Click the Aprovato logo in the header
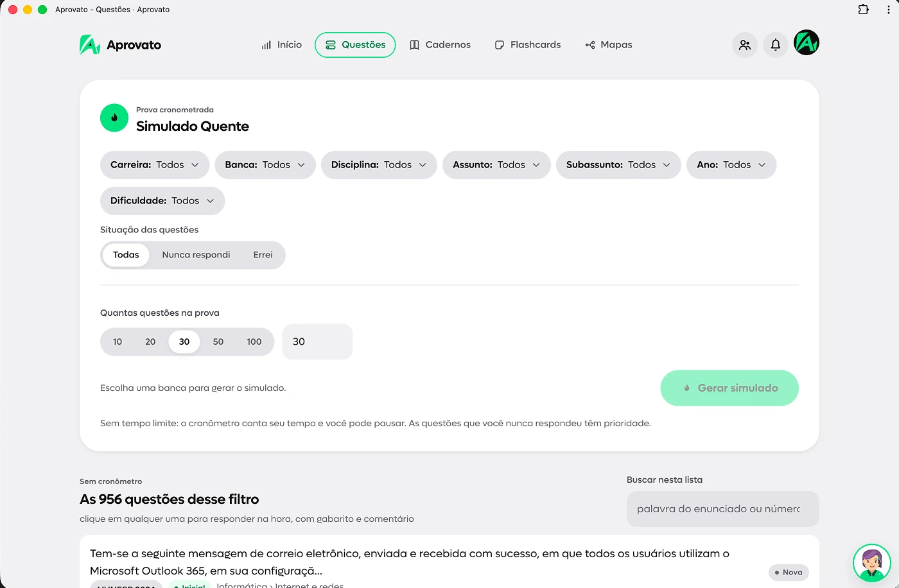Screen dimensions: 899x588 (x=120, y=45)
